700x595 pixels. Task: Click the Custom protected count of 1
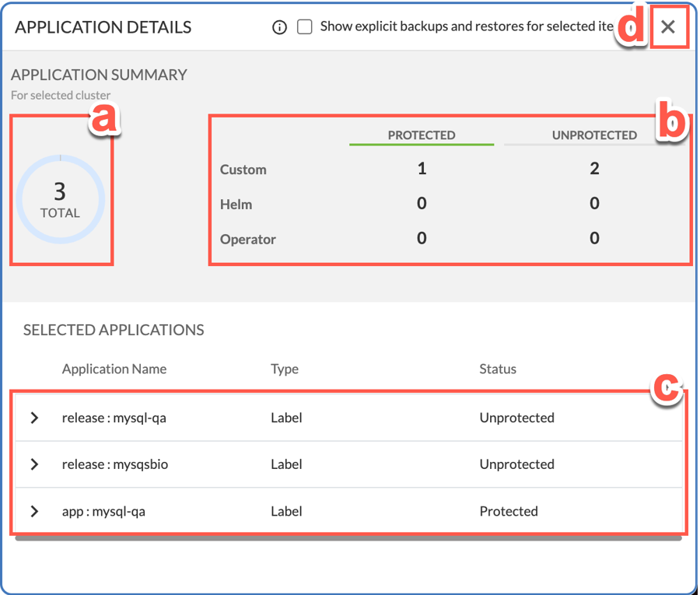click(x=422, y=169)
